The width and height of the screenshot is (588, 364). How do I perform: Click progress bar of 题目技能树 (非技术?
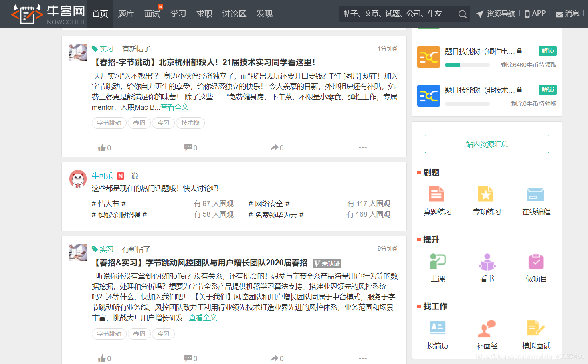click(x=467, y=104)
